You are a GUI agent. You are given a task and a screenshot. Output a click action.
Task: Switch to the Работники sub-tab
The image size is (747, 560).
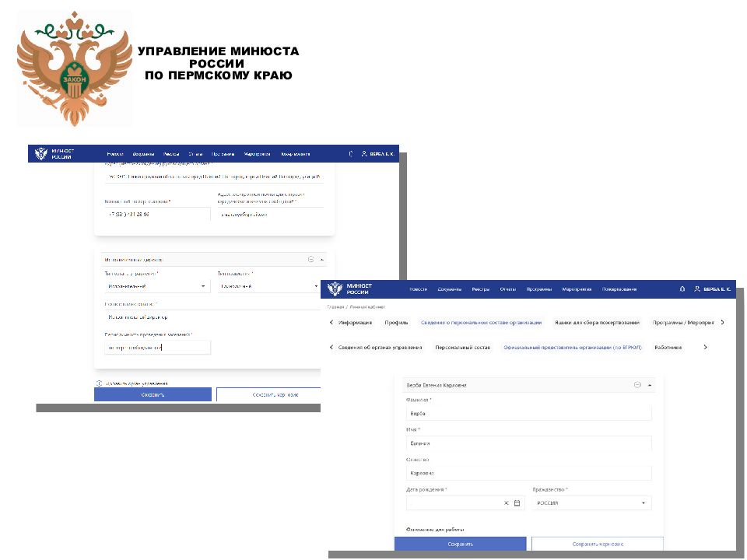point(668,347)
